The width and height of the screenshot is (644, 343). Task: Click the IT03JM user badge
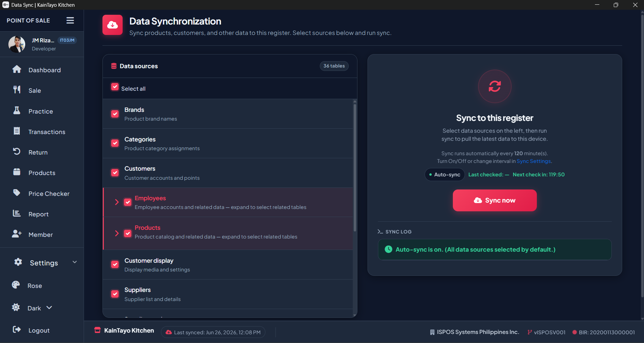pyautogui.click(x=67, y=40)
